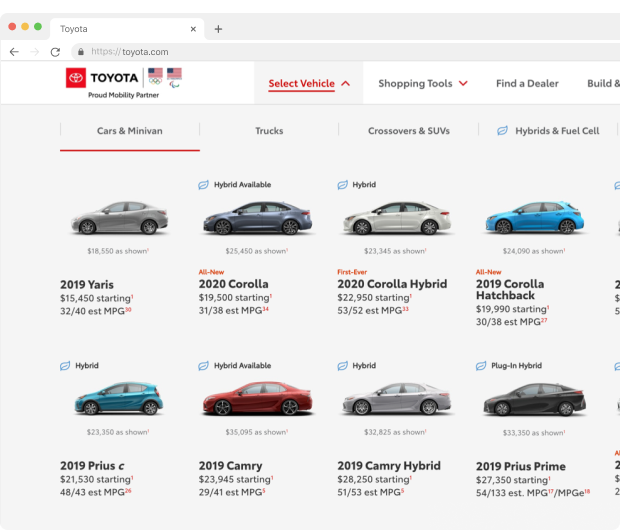Click the hybrid leaf icon above Prius c

coord(65,366)
